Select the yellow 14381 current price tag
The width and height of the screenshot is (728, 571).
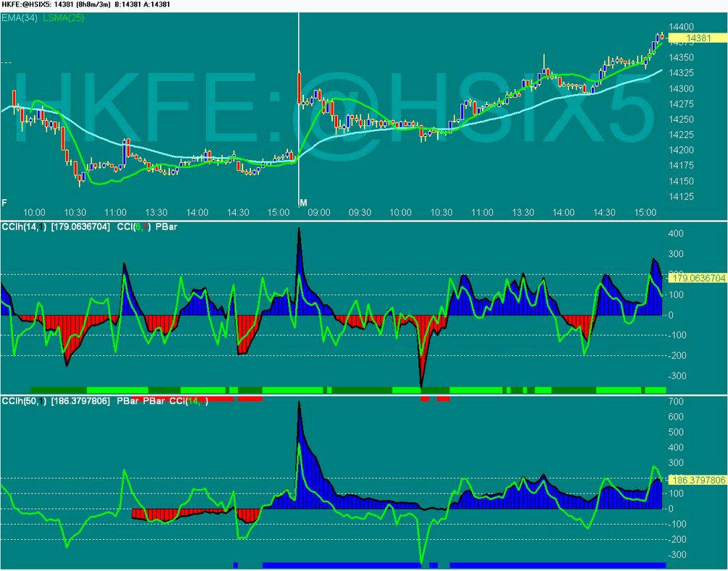[x=698, y=38]
